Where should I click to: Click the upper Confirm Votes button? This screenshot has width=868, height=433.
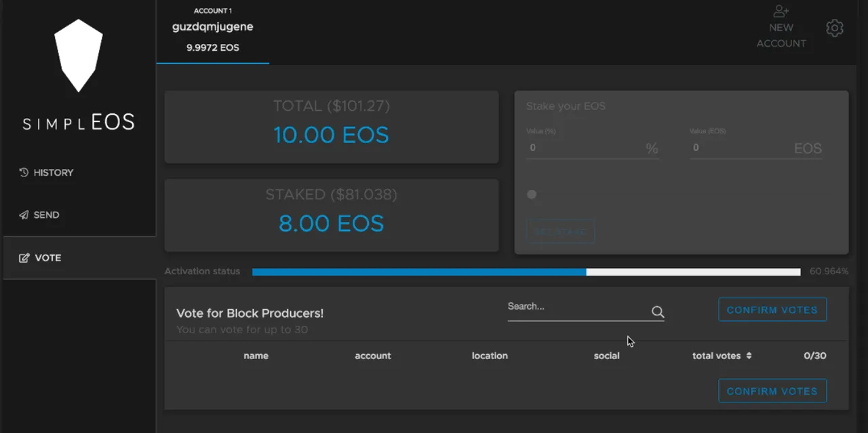pyautogui.click(x=772, y=309)
